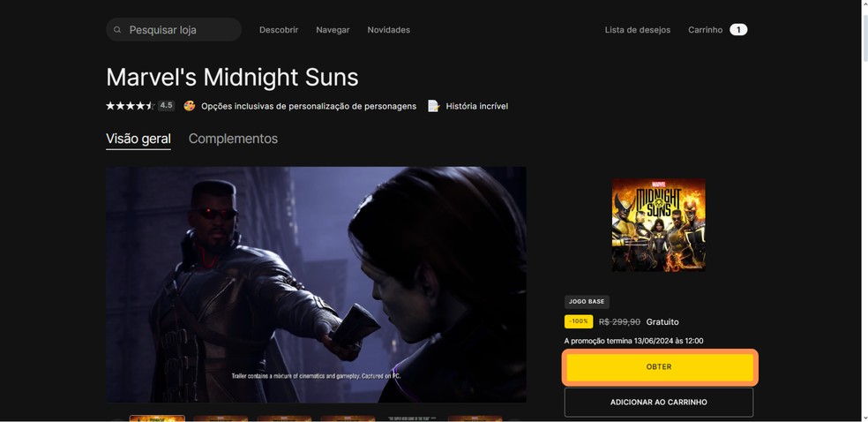Switch to the Complementos tab
This screenshot has width=868, height=422.
[233, 139]
